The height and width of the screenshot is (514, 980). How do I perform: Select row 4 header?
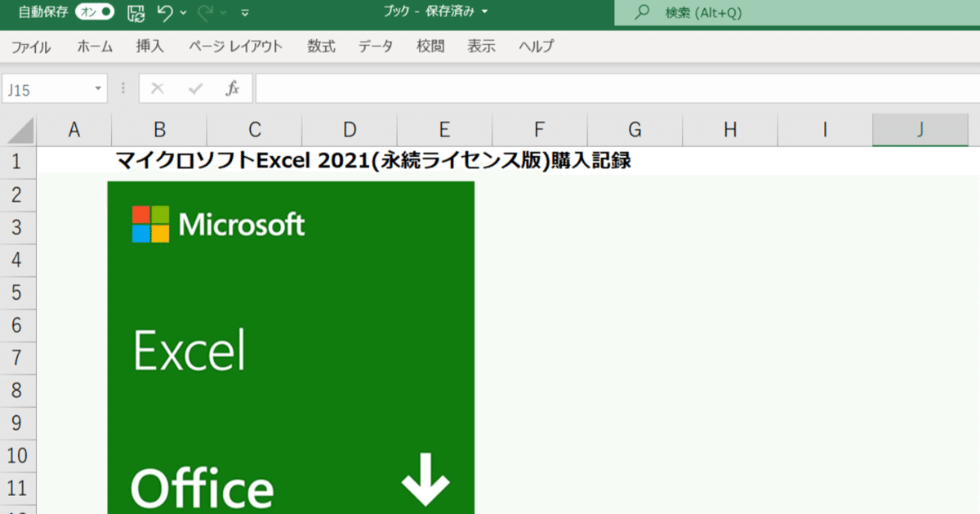pyautogui.click(x=18, y=259)
